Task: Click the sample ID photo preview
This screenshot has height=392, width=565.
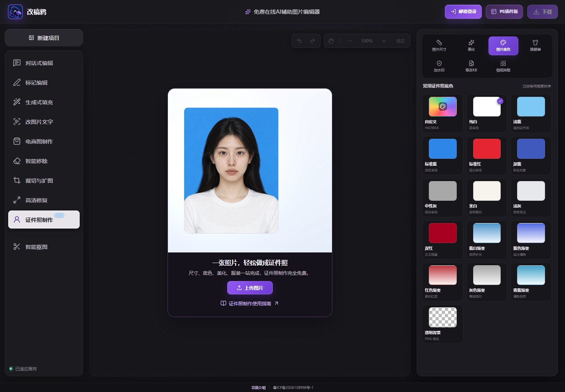Action: (x=231, y=171)
